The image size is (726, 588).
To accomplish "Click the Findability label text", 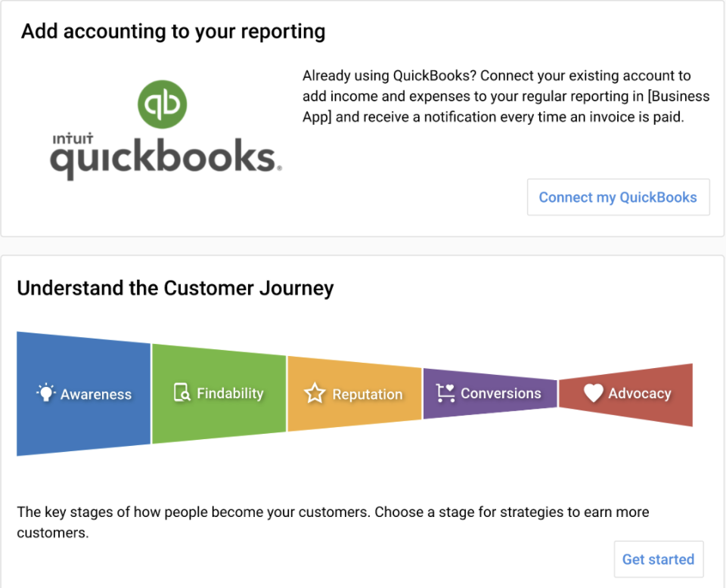I will (x=230, y=393).
